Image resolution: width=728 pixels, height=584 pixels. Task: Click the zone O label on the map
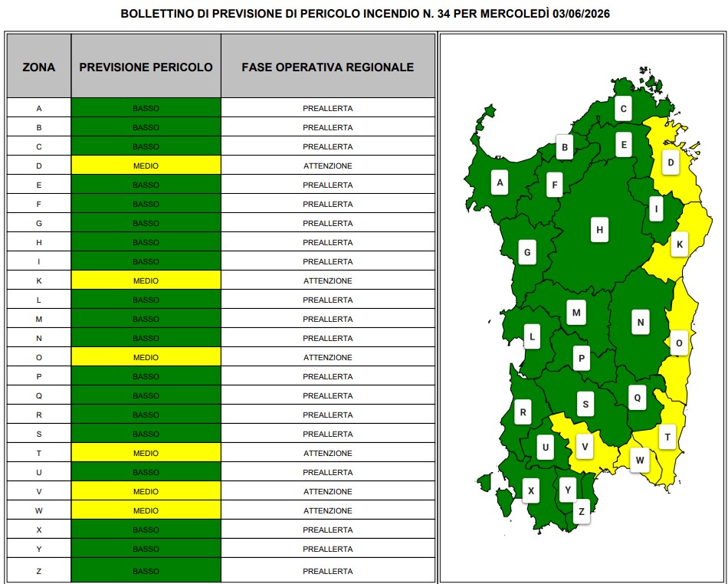pos(679,343)
